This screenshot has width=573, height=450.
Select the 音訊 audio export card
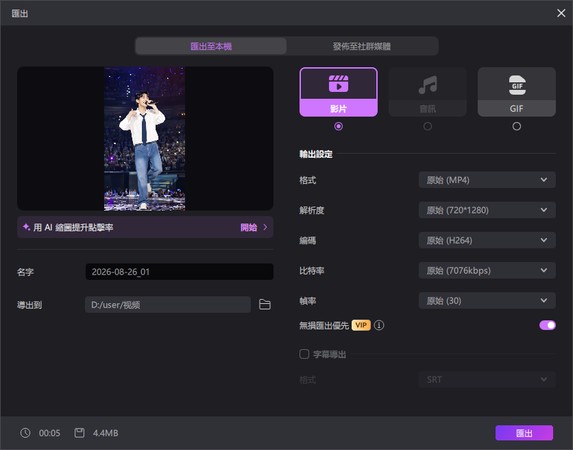pos(428,92)
